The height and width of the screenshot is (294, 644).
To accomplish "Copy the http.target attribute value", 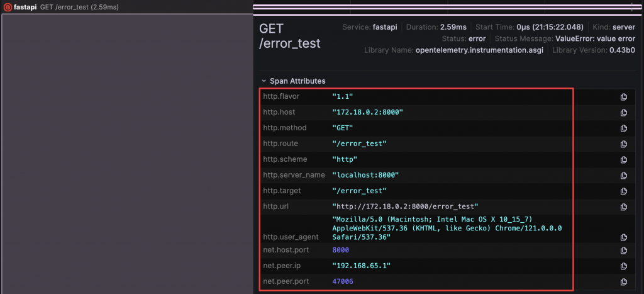I will coord(624,191).
